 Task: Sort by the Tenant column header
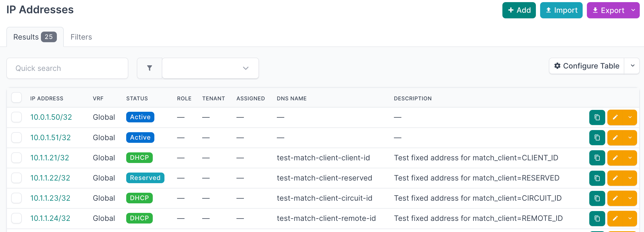click(214, 98)
